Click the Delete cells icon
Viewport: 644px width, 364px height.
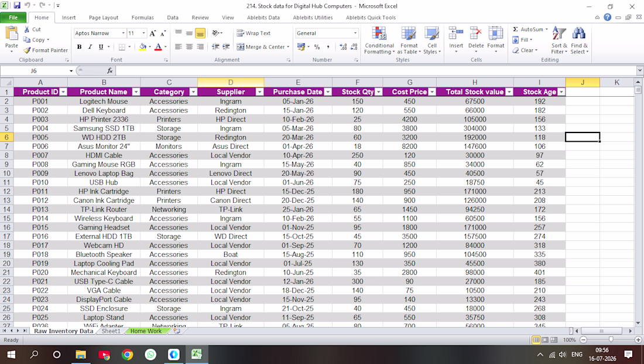pos(476,34)
